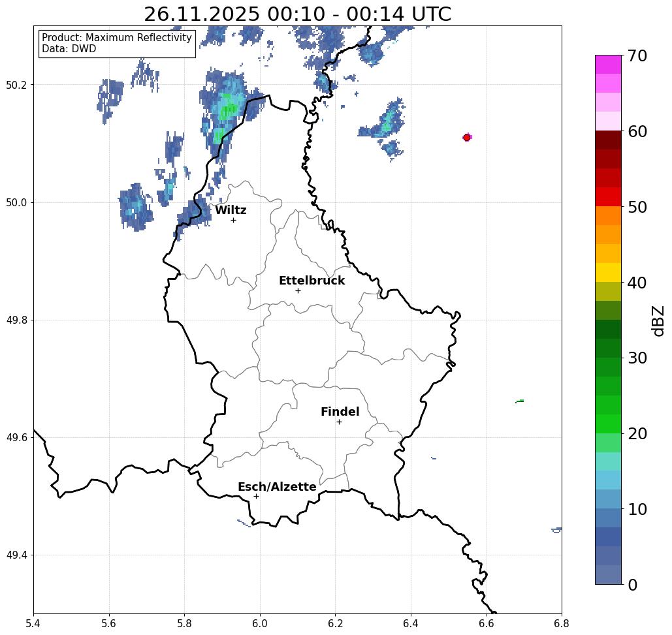
Task: Click the Esch/Alzette station label
Action: 277,487
